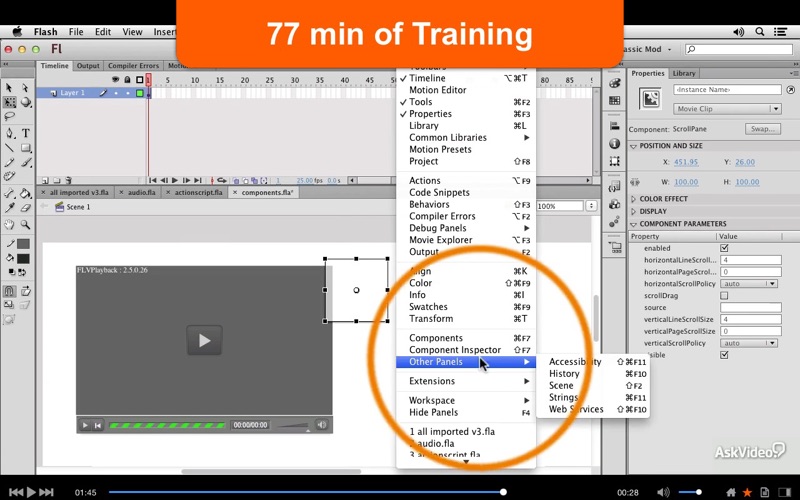Play the FLVPlayback center play button

pos(204,340)
